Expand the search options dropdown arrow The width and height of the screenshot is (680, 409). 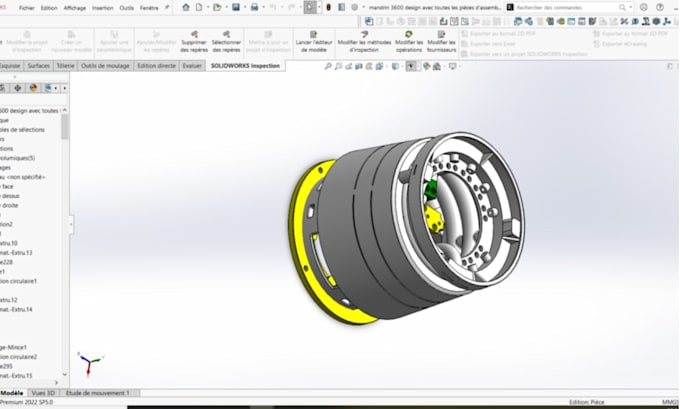pos(630,7)
